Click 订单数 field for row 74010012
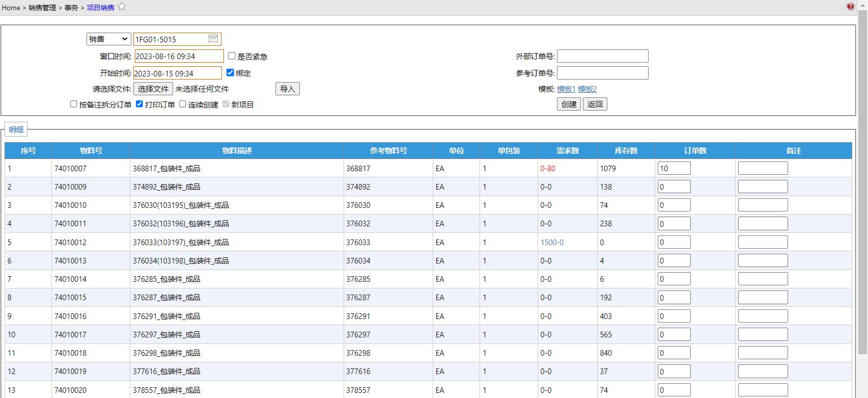The height and width of the screenshot is (398, 868). (674, 242)
